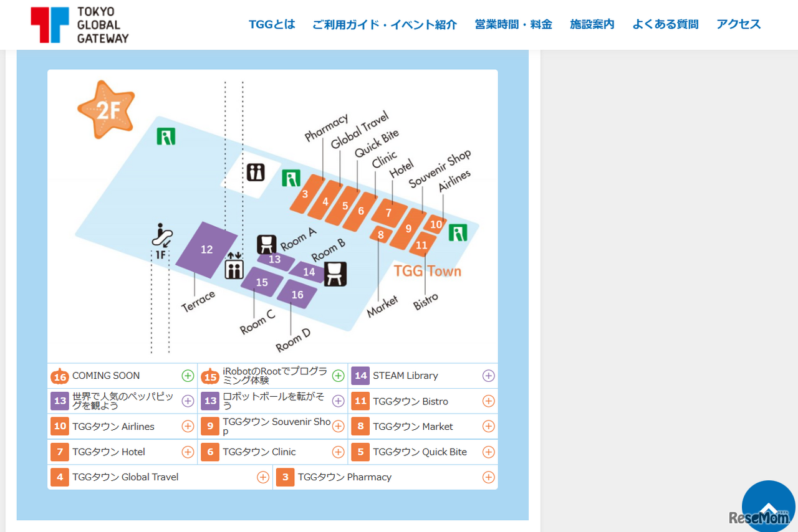Screen dimensions: 798x532
Task: Select purple block 12 on the floor map
Action: tap(206, 250)
